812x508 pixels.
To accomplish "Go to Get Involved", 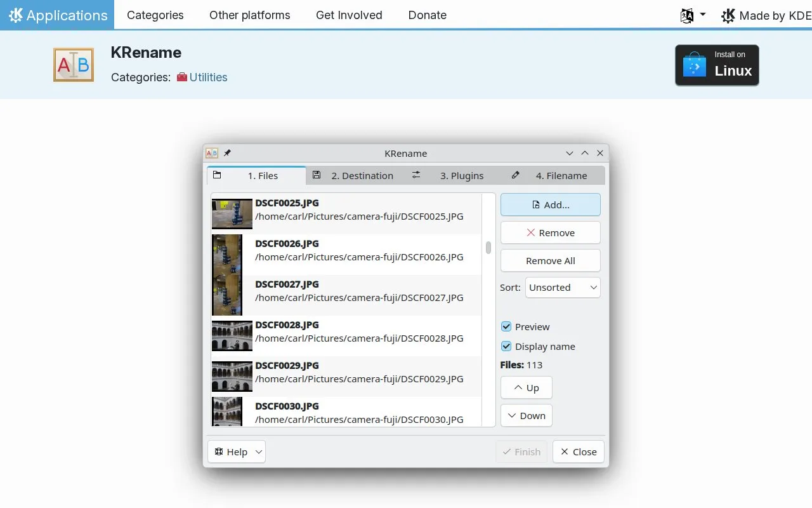I will [349, 15].
